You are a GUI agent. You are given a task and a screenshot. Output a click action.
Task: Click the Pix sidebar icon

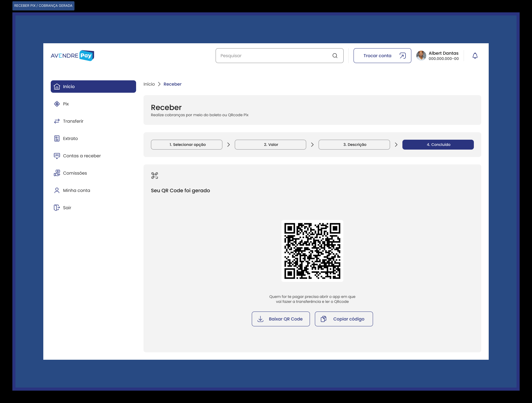(57, 104)
